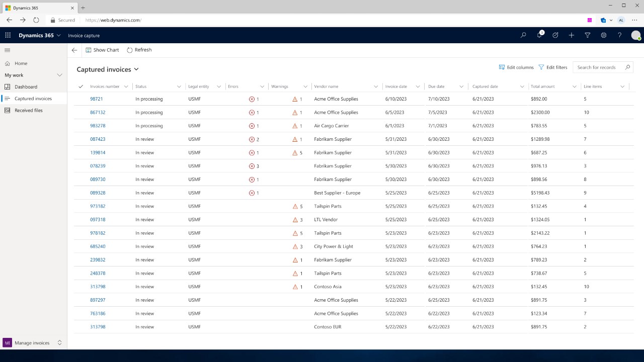Open Dynamics 365 app switcher chevron

click(x=59, y=35)
